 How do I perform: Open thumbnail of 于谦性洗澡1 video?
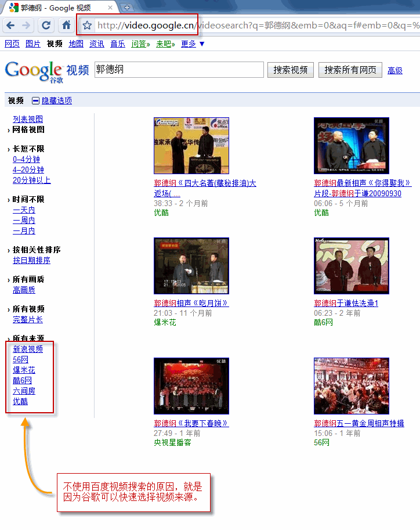coord(352,266)
